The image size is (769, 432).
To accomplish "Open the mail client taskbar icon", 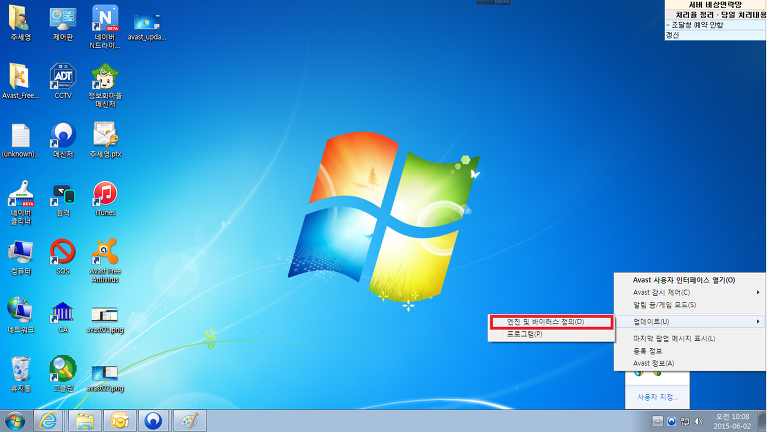I will pyautogui.click(x=119, y=421).
